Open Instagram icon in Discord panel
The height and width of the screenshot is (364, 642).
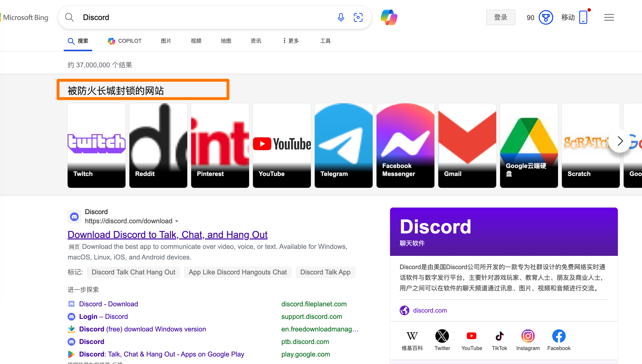(528, 336)
